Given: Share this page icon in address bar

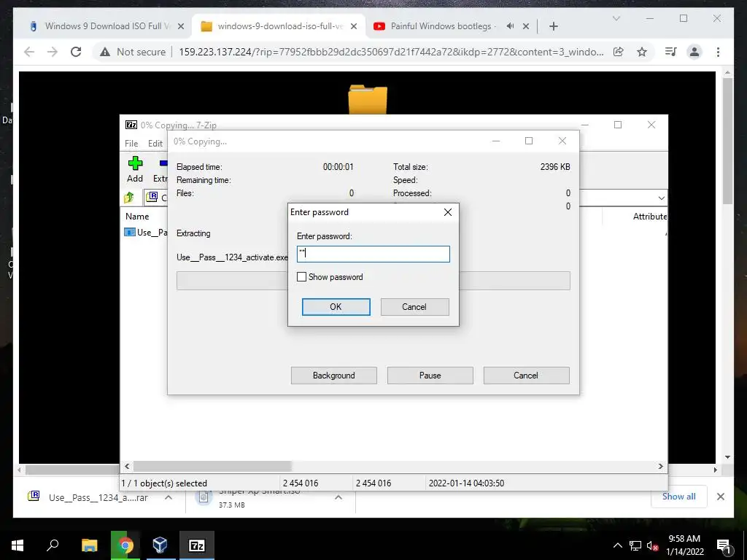Looking at the screenshot, I should [619, 52].
